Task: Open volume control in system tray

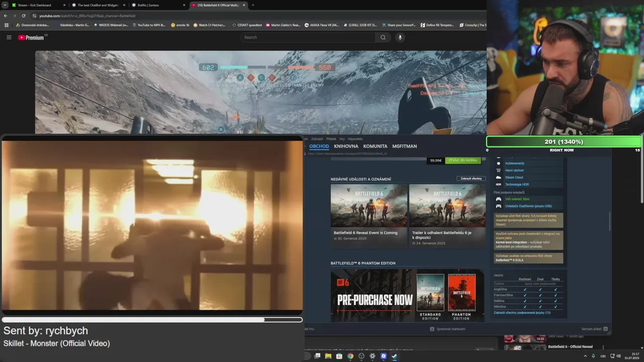Action: [619, 356]
